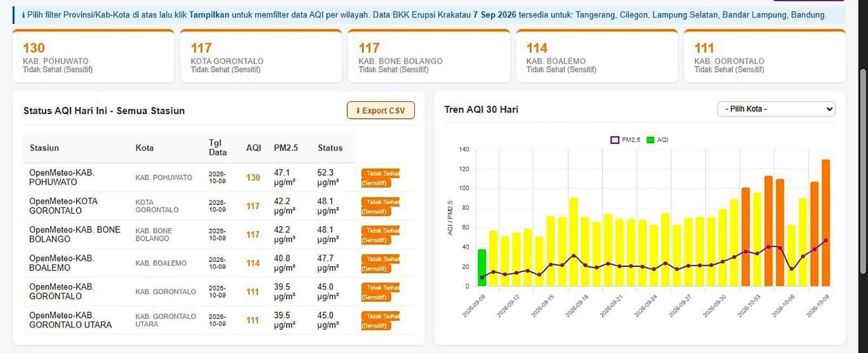Select station OpenMeteo-KAB. GORONTALO UTARA
The height and width of the screenshot is (353, 868).
tap(71, 320)
